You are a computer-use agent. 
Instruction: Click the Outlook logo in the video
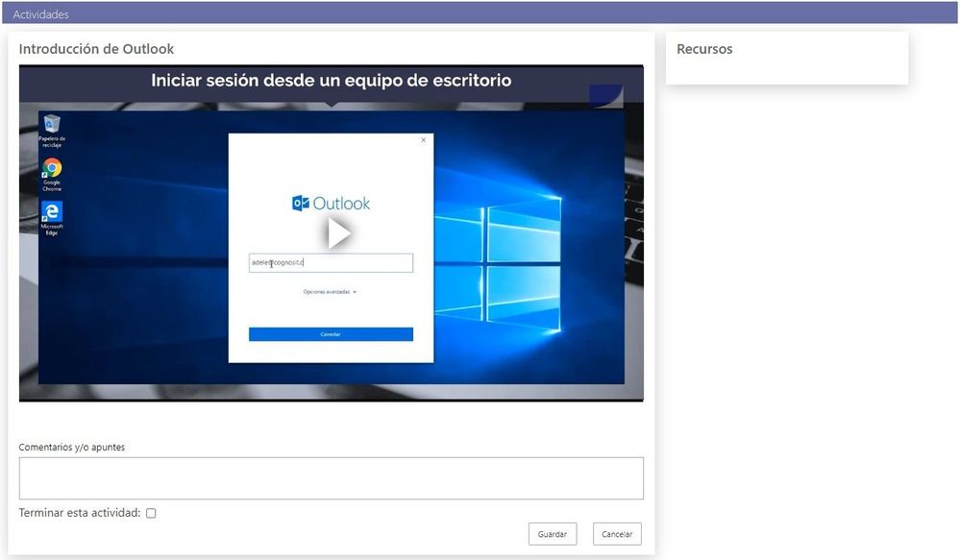(x=331, y=204)
